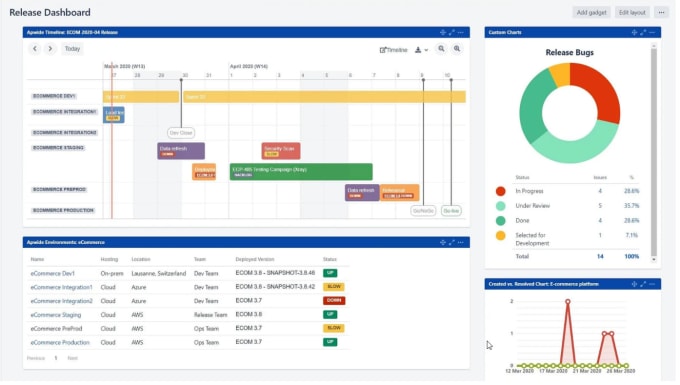This screenshot has width=680, height=385.
Task: Click the zoom out magnifier in timeline
Action: coord(441,49)
